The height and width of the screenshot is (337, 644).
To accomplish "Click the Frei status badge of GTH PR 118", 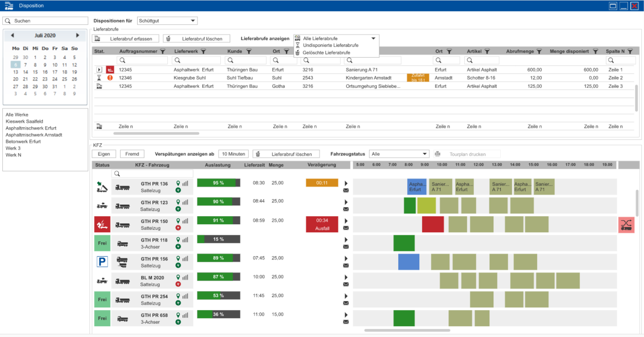I will [x=102, y=243].
